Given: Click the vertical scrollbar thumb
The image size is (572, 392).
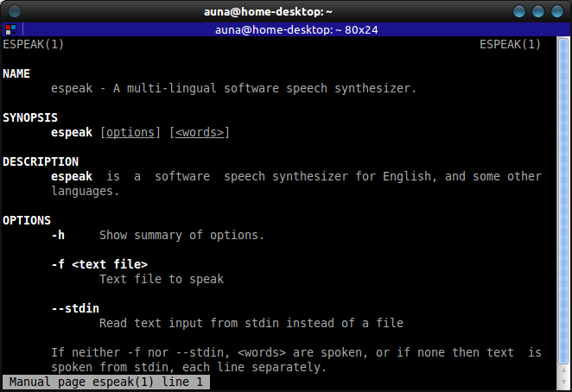Looking at the screenshot, I should tap(563, 200).
